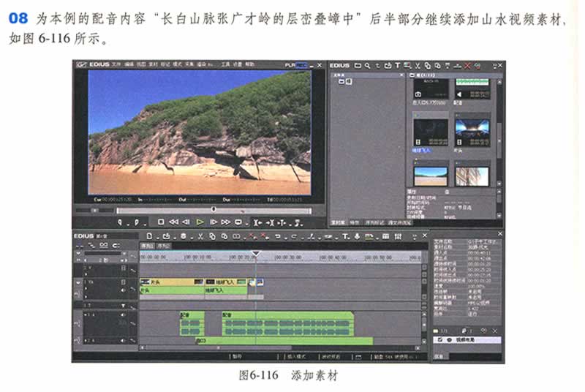Click Add clip icon in bin toolbar

tap(388, 65)
